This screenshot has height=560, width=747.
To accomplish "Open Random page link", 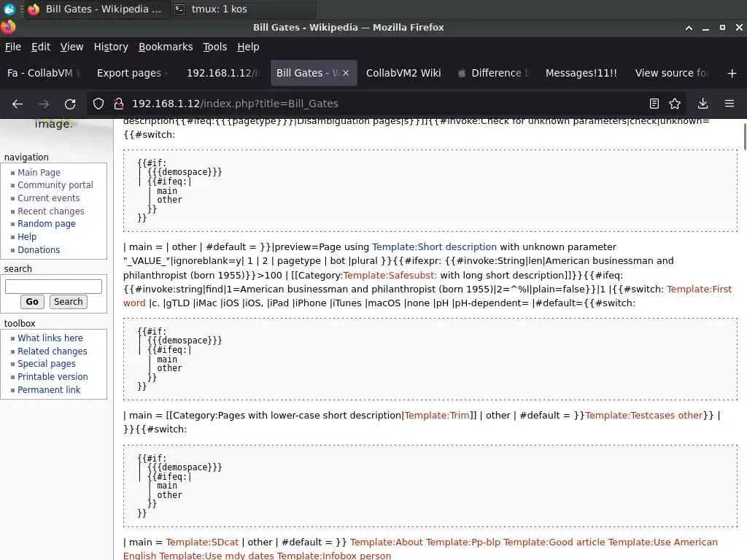I will pyautogui.click(x=47, y=223).
